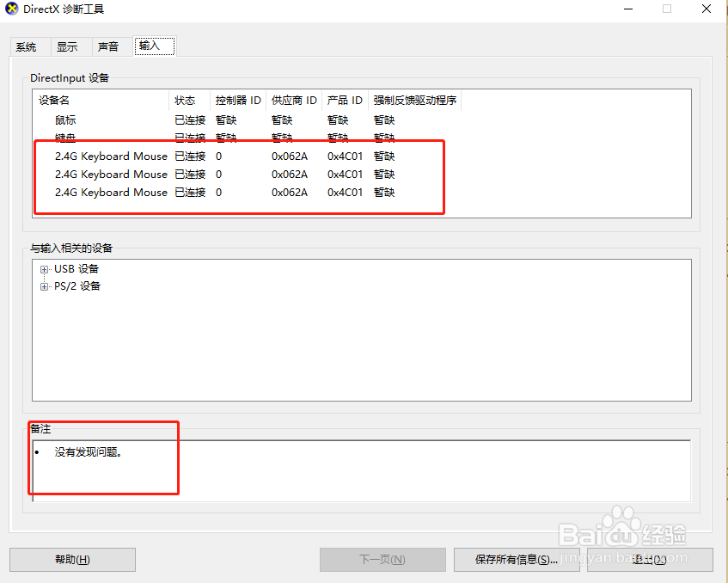Click 0x062A in first Keyboard Mouse row

(x=290, y=156)
